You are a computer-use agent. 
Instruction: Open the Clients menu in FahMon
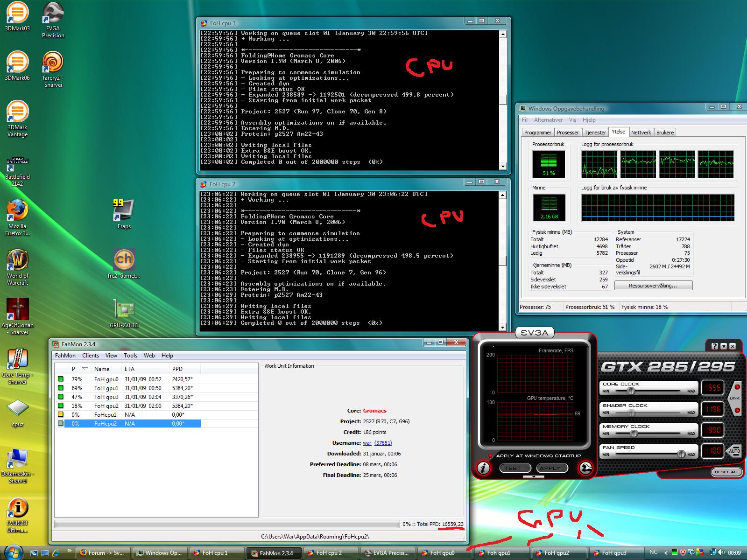pos(91,356)
